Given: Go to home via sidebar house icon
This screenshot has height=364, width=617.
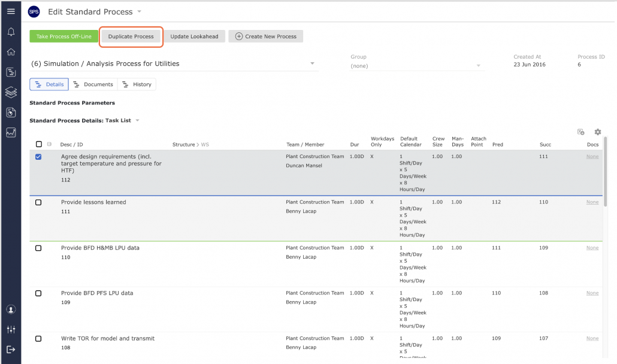Looking at the screenshot, I should 11,52.
